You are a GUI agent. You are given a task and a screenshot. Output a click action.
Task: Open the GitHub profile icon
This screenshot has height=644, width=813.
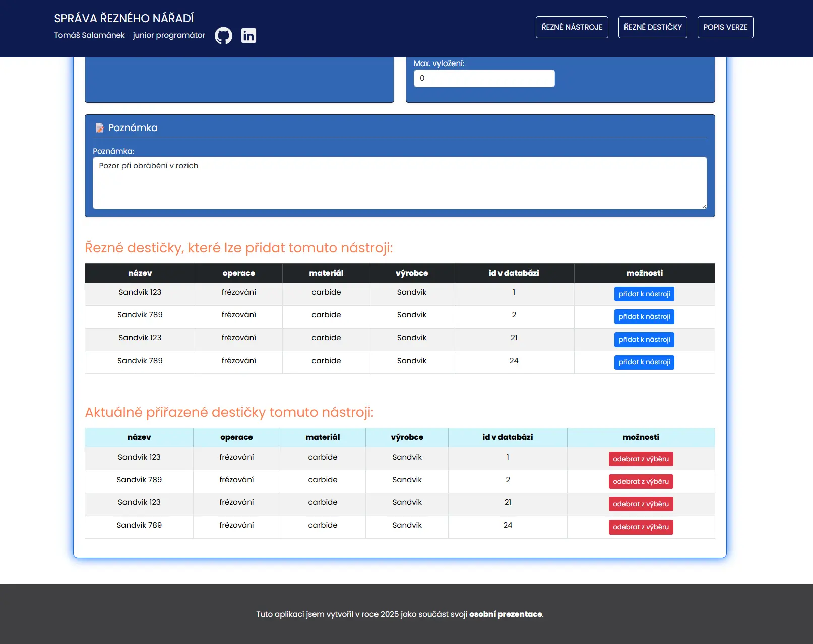[223, 35]
